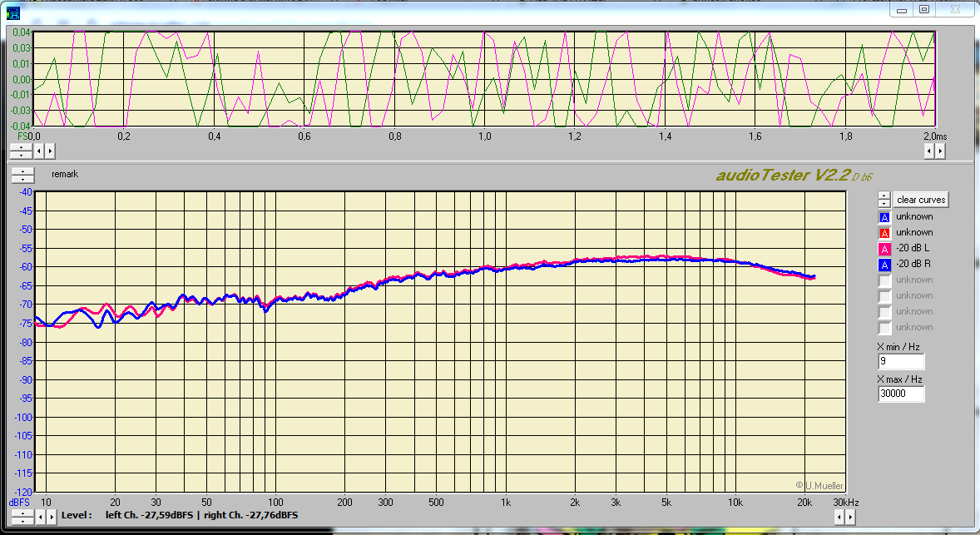Click left arrow below the 30kHz label
The image size is (980, 535).
tap(839, 517)
